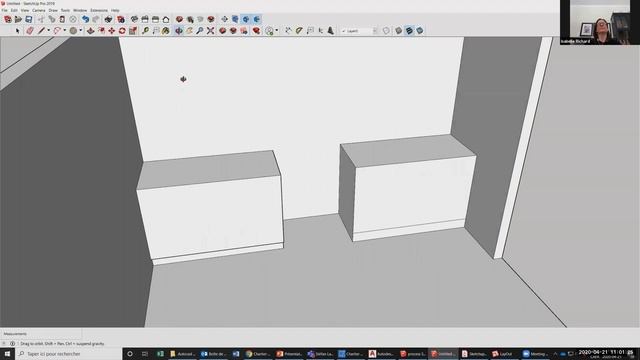Click the Undo arrow icon
The image size is (640, 360).
coord(85,19)
